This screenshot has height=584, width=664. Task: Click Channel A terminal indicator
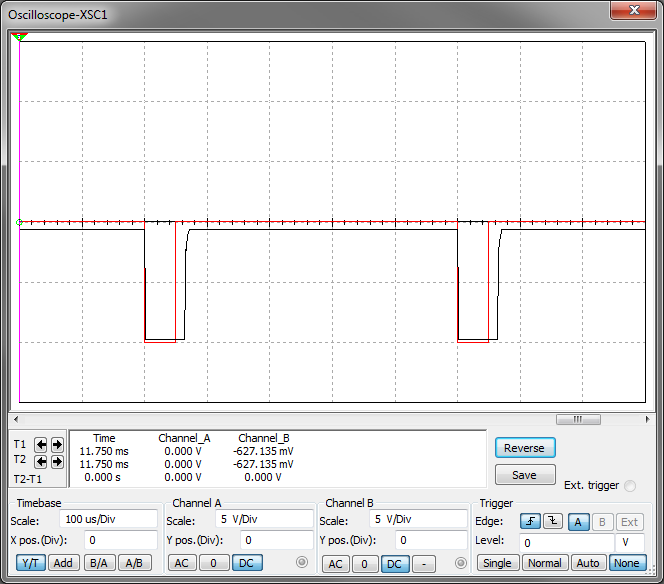(x=302, y=563)
